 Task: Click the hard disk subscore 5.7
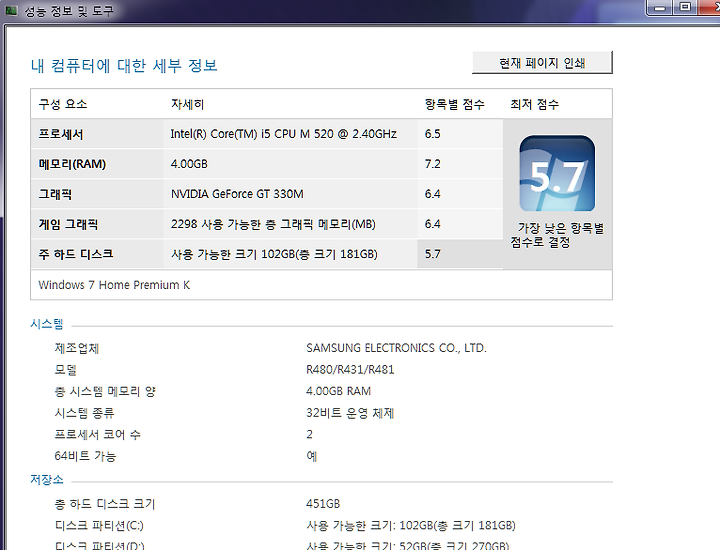point(433,254)
